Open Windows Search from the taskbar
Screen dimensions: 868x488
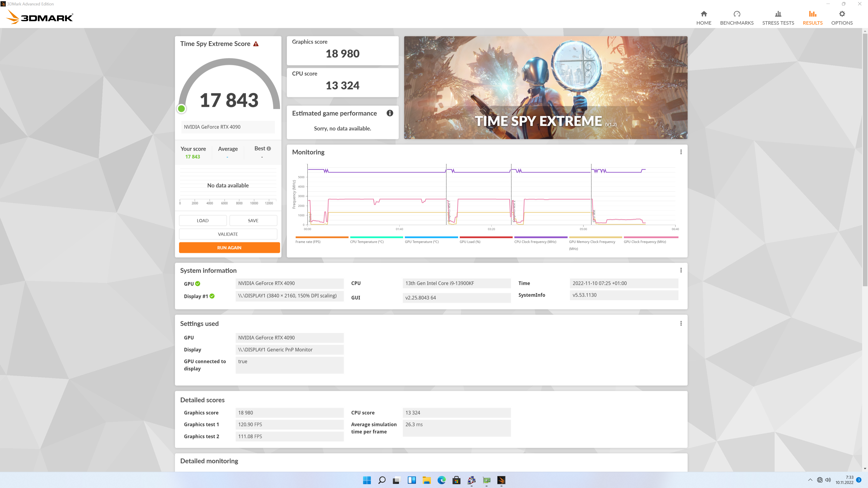[x=381, y=480]
